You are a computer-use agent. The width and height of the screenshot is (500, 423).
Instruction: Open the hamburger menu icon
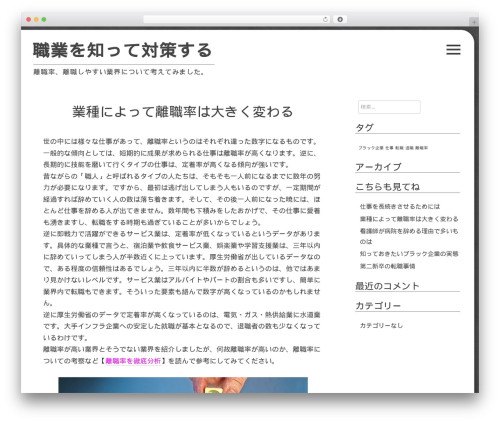453,50
